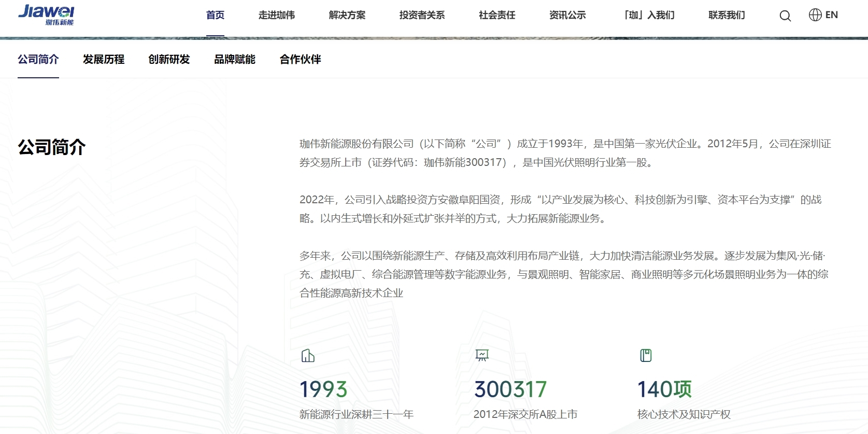Screen dimensions: 868x434
Task: Open the 社会责任 menu
Action: pyautogui.click(x=497, y=15)
